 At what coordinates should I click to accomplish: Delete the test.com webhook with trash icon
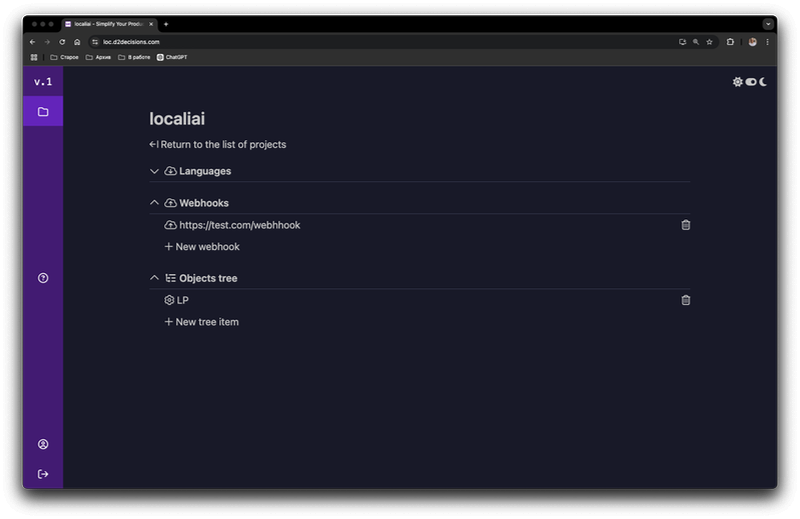point(686,225)
